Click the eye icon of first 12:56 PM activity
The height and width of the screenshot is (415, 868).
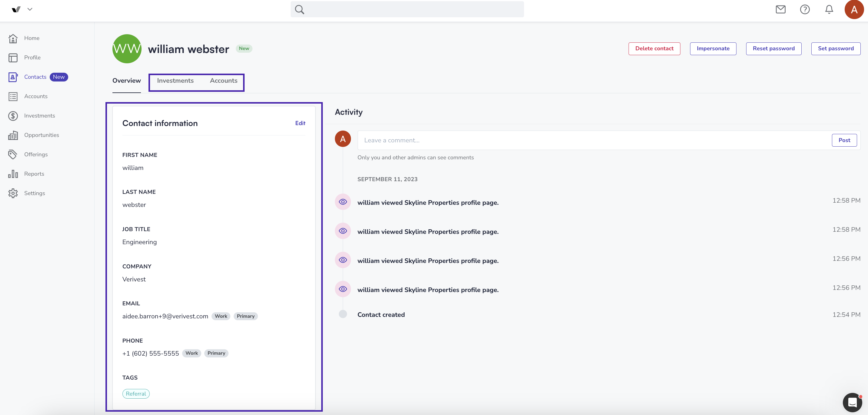[343, 260]
